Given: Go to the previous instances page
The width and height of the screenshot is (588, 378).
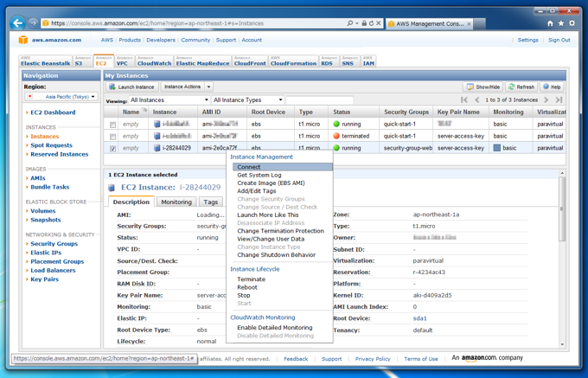Looking at the screenshot, I should (477, 99).
